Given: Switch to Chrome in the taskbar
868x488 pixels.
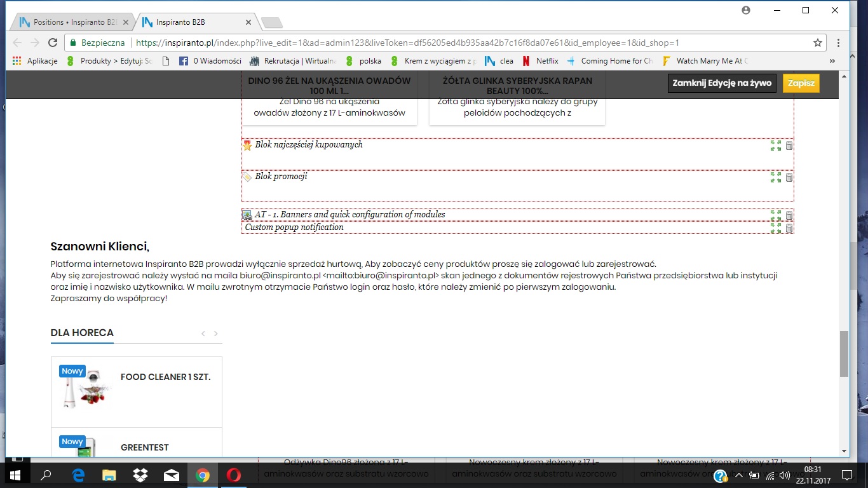Looking at the screenshot, I should point(203,475).
